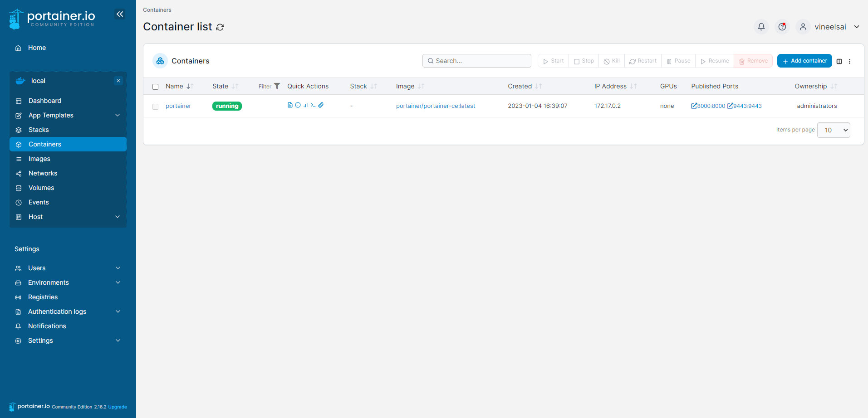Screen dimensions: 868x418
Task: Click the Add container button
Action: pyautogui.click(x=804, y=61)
